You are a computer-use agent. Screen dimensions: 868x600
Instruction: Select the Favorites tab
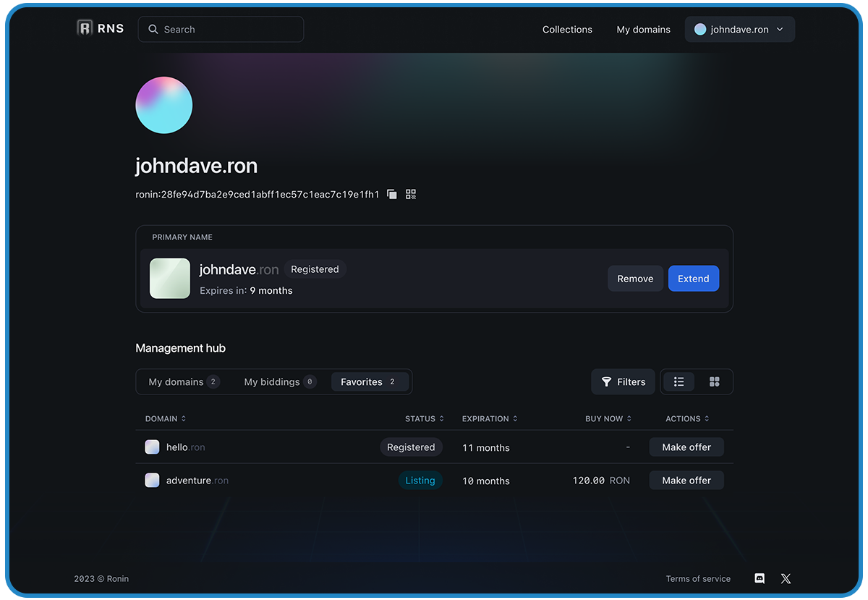(370, 382)
